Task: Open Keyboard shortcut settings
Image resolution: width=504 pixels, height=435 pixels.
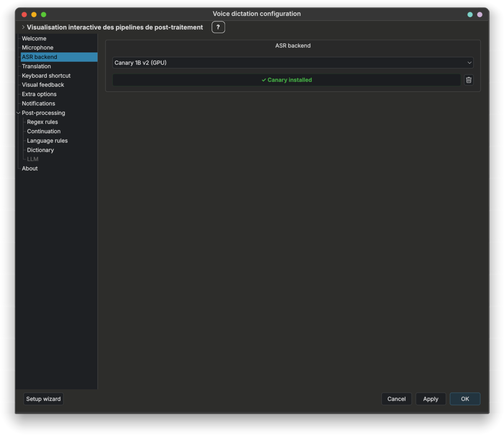Action: coord(46,76)
